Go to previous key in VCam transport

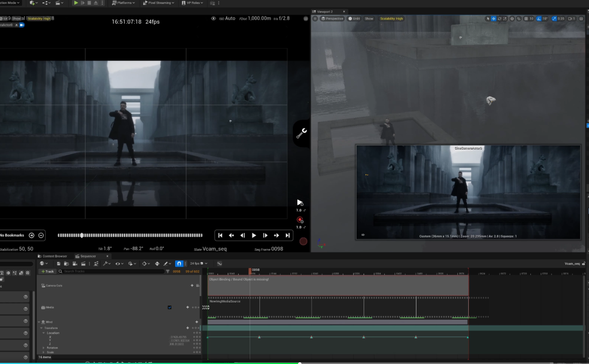231,235
